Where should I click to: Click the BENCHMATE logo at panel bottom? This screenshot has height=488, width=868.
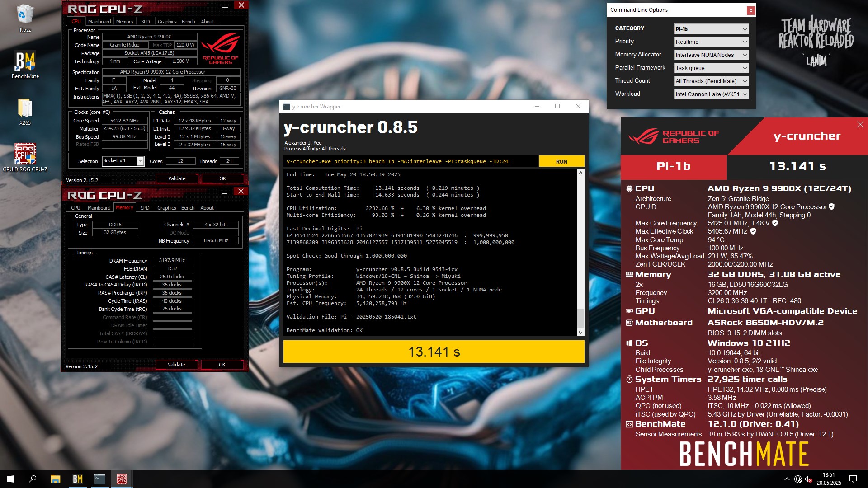744,454
